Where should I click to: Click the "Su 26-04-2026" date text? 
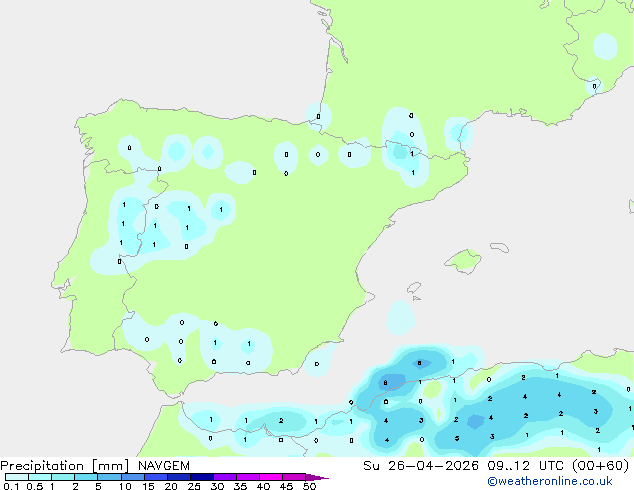(421, 466)
